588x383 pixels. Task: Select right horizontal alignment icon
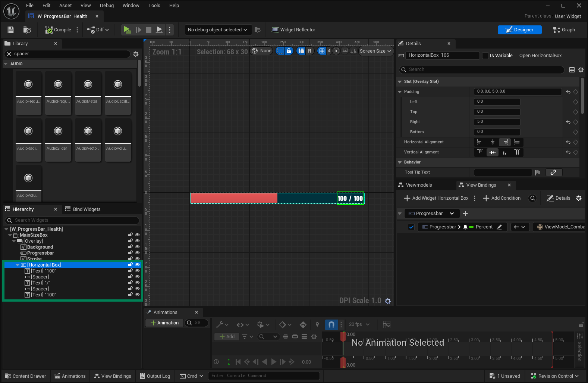505,142
